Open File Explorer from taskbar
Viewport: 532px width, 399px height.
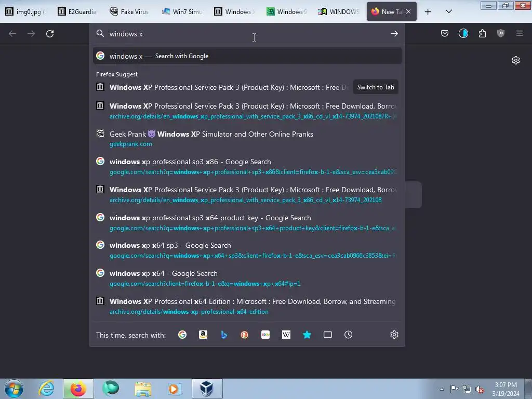click(x=143, y=389)
